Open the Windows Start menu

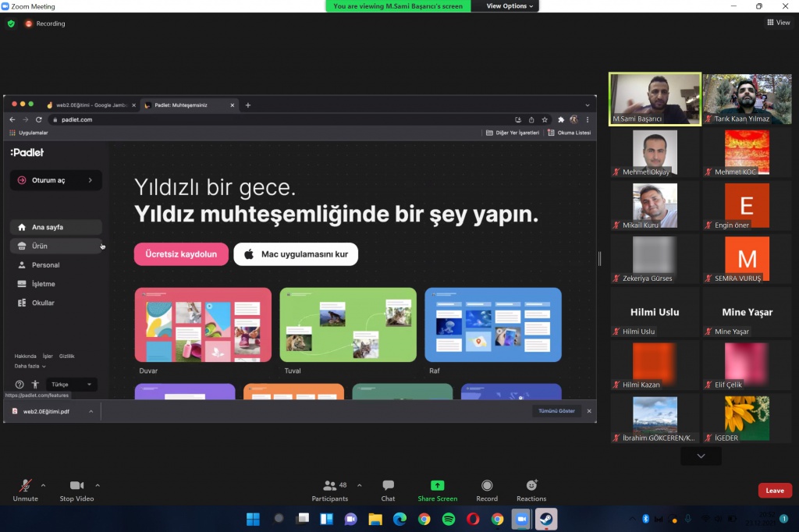(253, 520)
